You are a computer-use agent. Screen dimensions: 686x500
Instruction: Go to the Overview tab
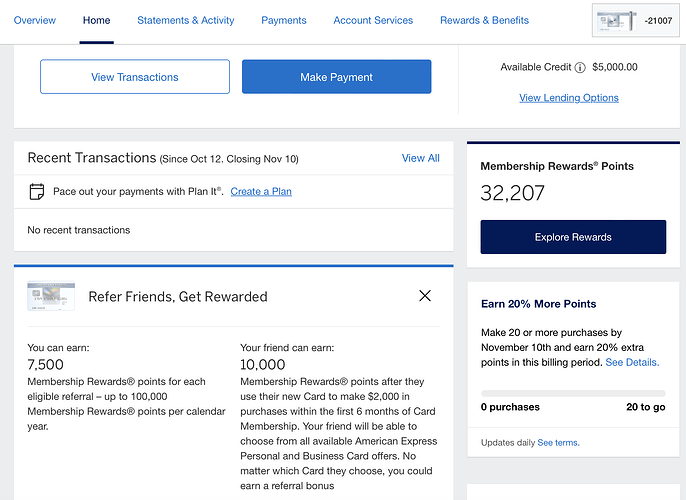pos(35,20)
